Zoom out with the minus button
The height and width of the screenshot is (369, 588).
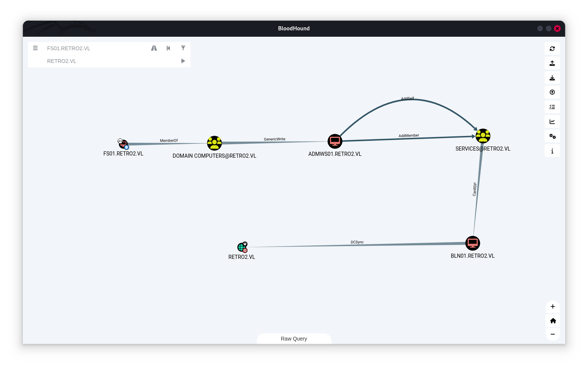[552, 334]
